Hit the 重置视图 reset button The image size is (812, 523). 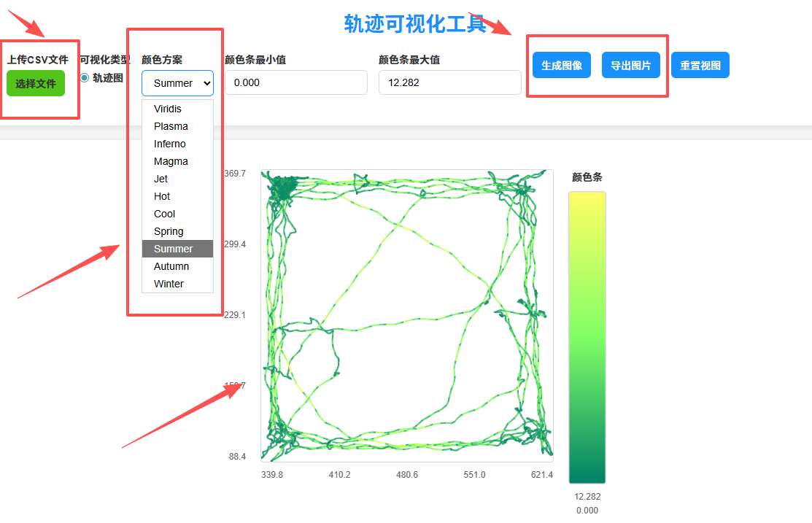click(700, 65)
